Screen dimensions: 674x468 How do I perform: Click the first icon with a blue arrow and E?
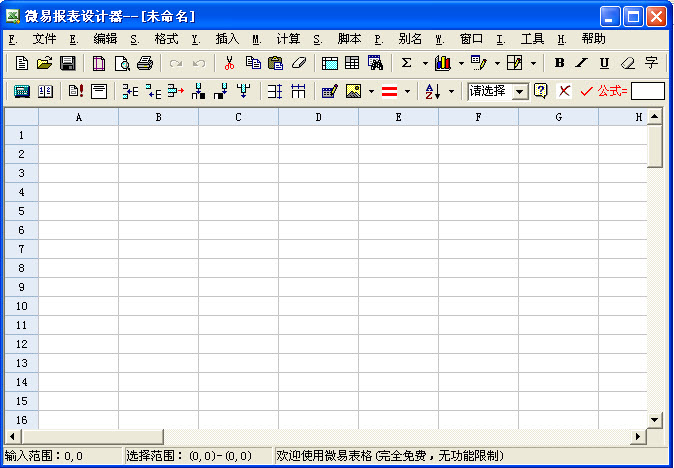click(130, 91)
